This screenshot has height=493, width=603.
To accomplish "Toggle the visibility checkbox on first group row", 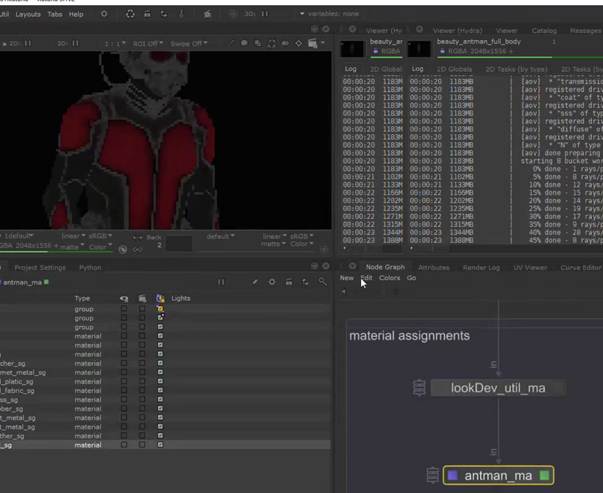I will click(124, 309).
